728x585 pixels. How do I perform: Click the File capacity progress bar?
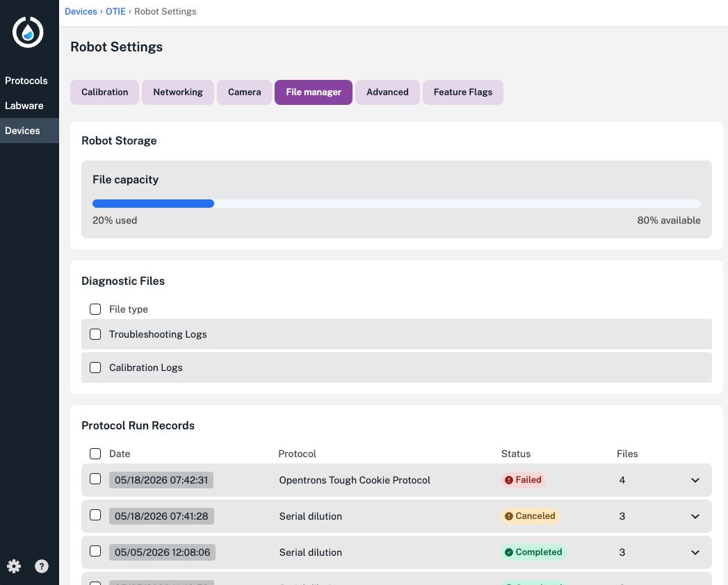pyautogui.click(x=396, y=204)
